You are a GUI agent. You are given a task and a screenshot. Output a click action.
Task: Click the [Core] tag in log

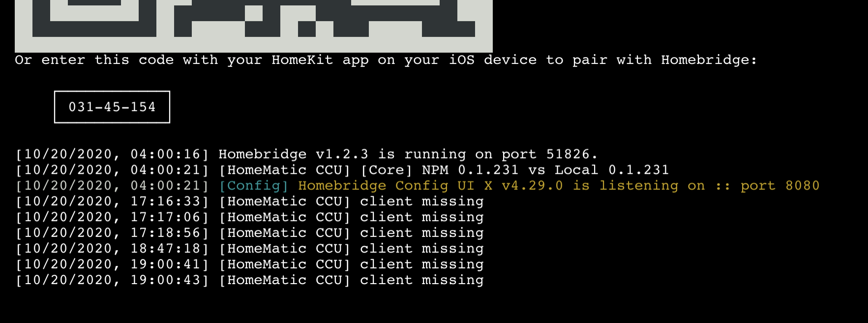point(386,170)
